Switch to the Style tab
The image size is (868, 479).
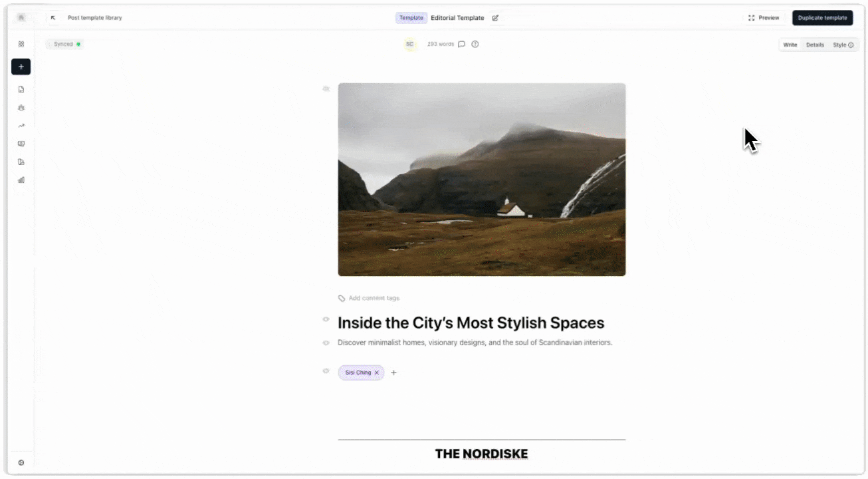pyautogui.click(x=843, y=45)
